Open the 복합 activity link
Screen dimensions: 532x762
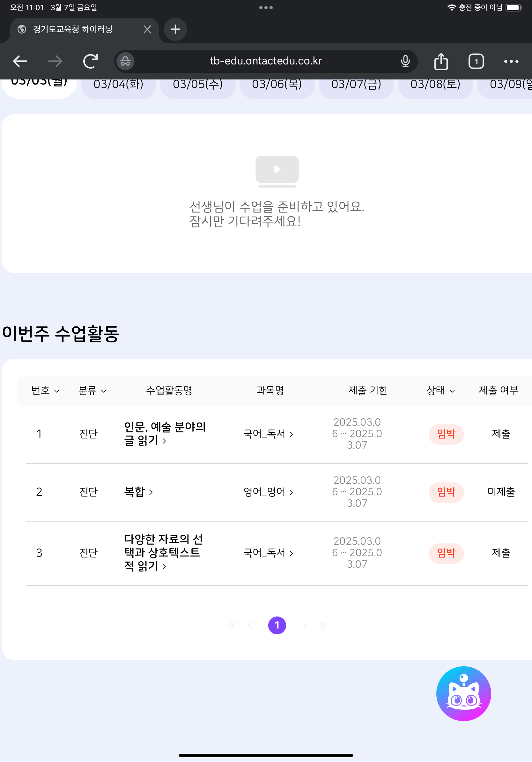click(x=138, y=492)
